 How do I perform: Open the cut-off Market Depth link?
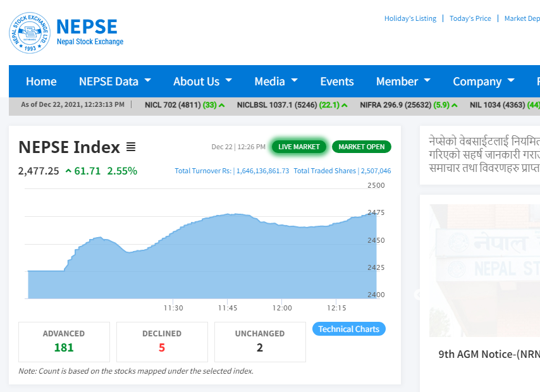pyautogui.click(x=522, y=18)
